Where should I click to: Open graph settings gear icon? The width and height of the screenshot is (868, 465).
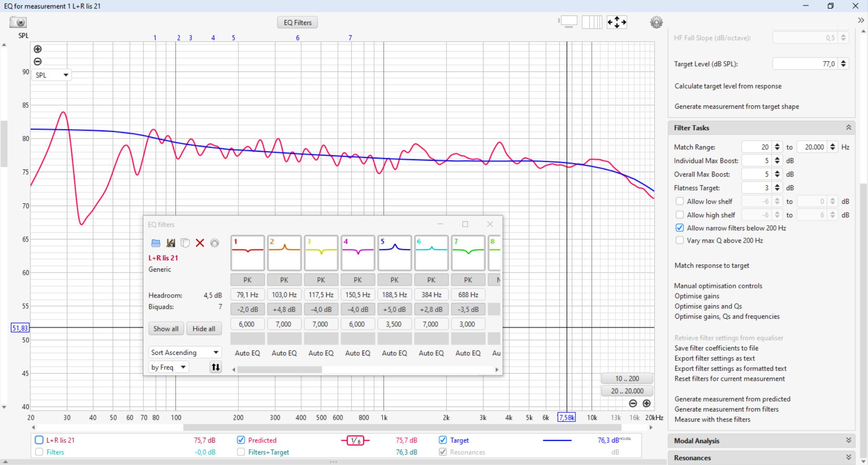tap(656, 22)
